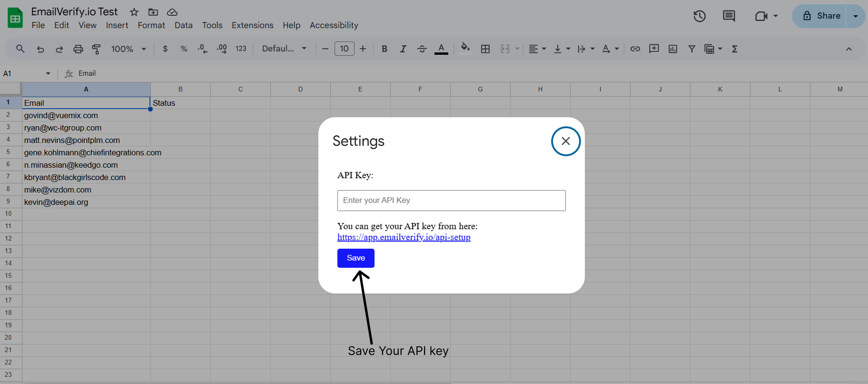Viewport: 868px width, 384px height.
Task: Open the comments panel icon
Action: [729, 16]
